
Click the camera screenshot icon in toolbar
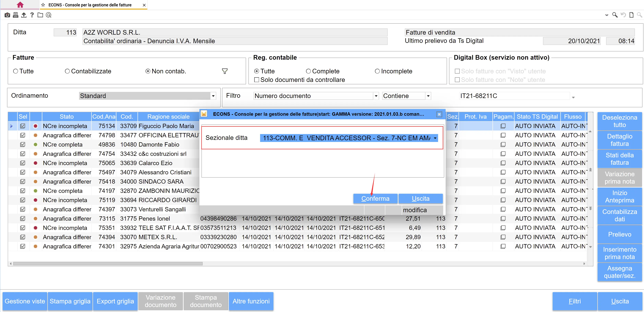click(x=7, y=15)
